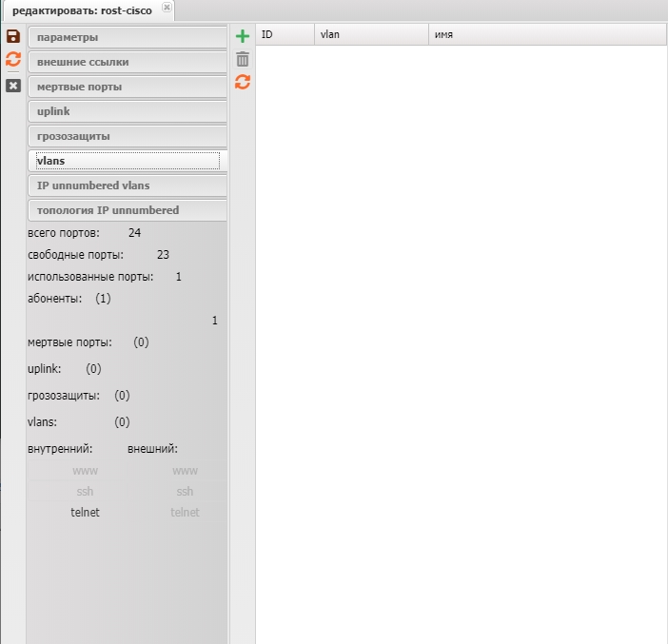
Task: Sort table by ID column header
Action: coord(285,34)
